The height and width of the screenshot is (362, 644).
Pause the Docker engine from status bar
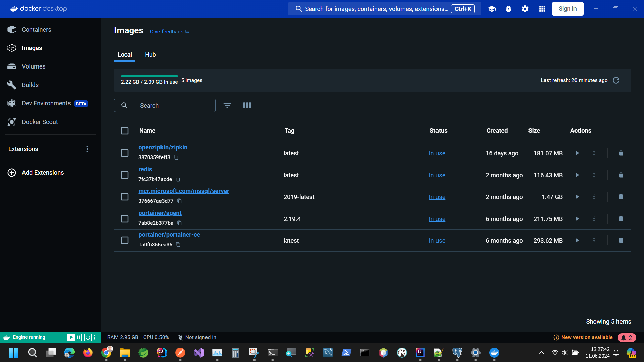[x=78, y=337]
